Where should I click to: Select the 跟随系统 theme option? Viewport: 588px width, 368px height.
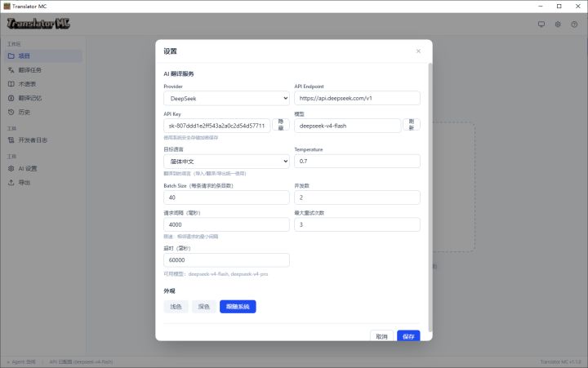click(238, 307)
